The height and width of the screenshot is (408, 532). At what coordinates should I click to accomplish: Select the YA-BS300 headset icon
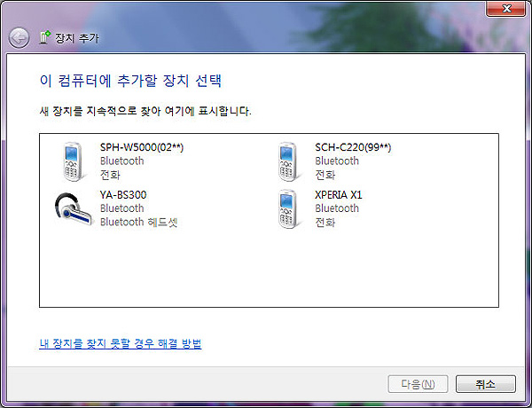point(74,209)
